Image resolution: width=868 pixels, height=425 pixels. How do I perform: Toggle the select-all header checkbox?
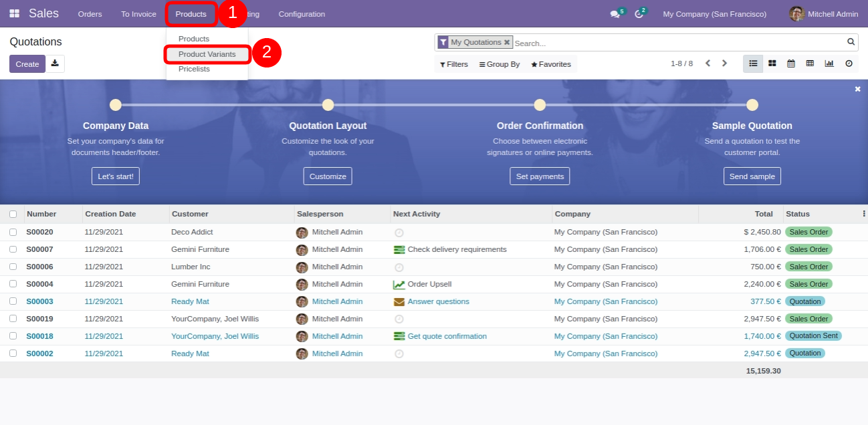pos(13,214)
